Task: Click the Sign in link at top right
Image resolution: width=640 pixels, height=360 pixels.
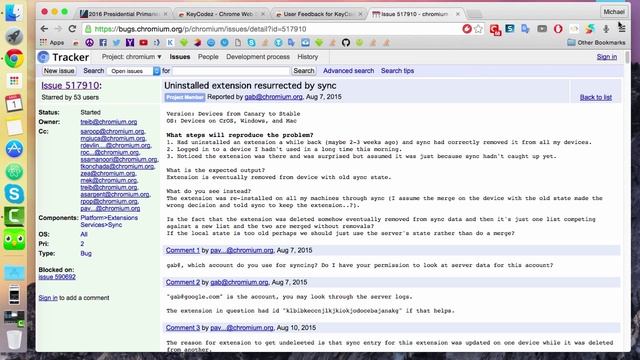Action: [x=607, y=57]
